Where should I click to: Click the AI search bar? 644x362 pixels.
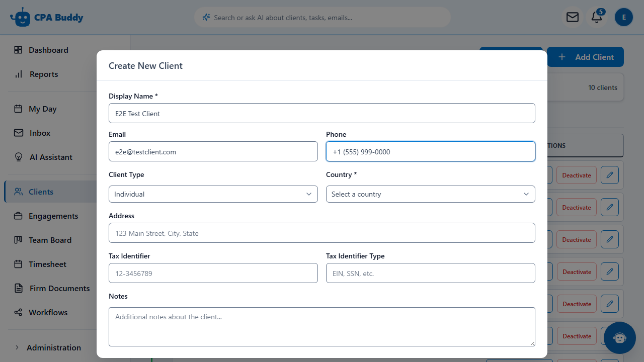click(x=323, y=17)
